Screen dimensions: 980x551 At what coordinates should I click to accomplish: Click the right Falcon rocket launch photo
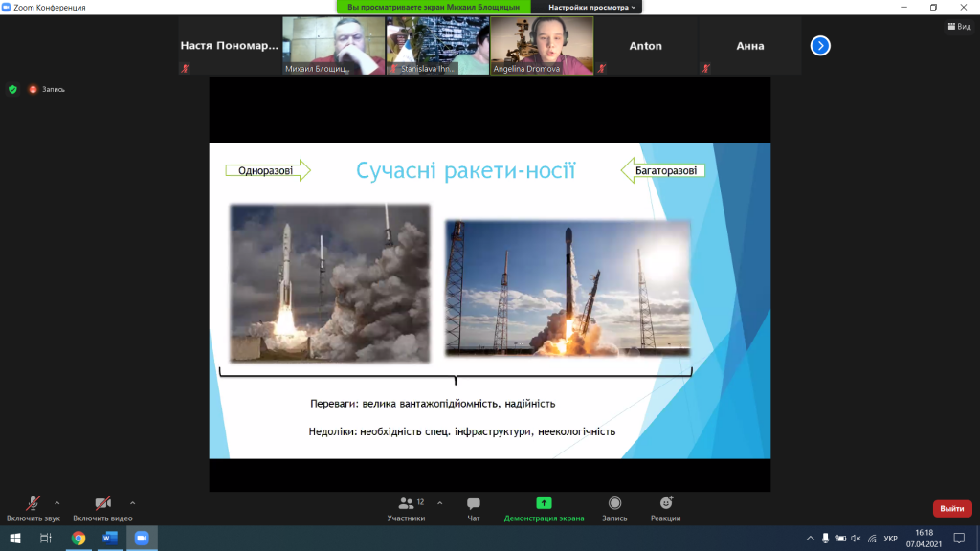(x=568, y=288)
